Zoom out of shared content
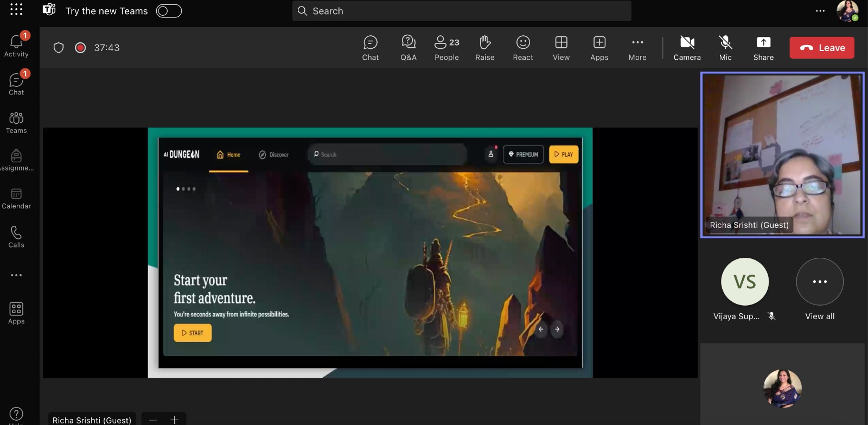This screenshot has width=868, height=425. pos(153,420)
